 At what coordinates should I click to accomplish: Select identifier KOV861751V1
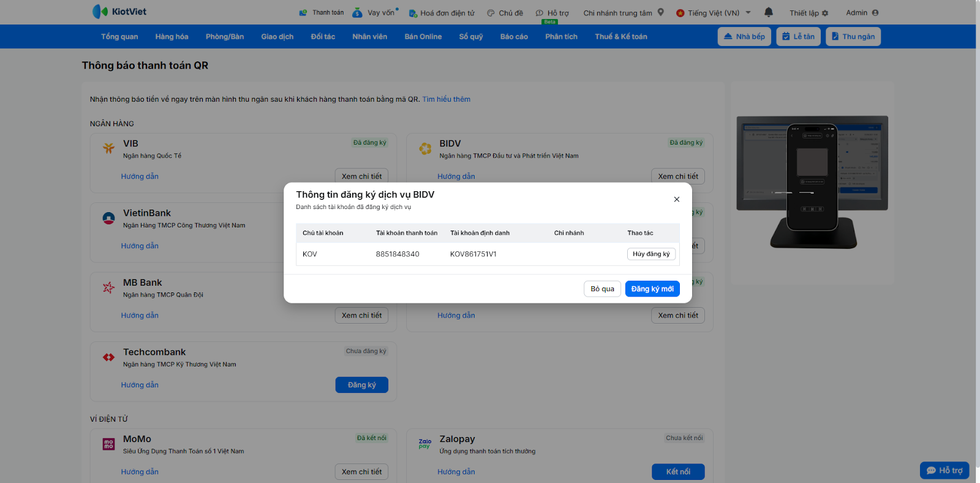[x=473, y=254]
